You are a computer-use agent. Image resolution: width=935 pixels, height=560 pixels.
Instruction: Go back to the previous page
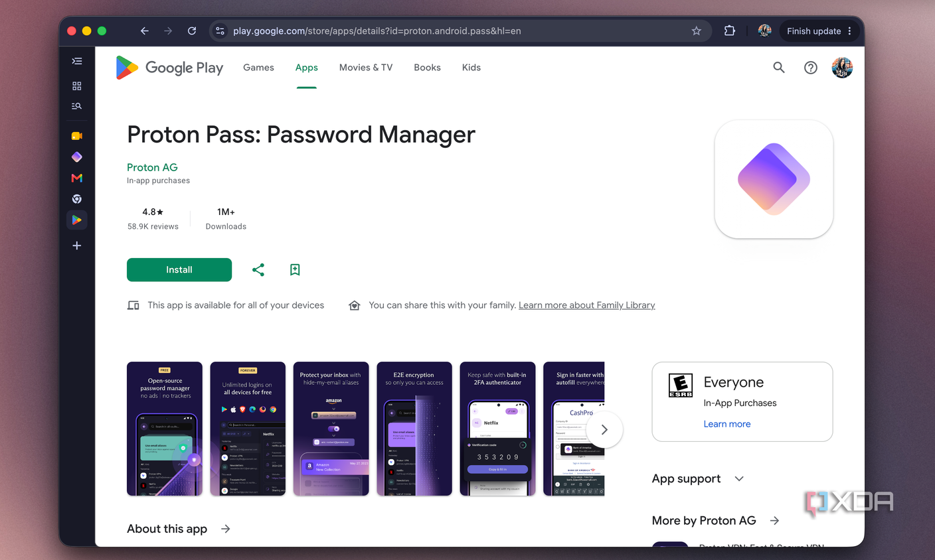point(145,31)
